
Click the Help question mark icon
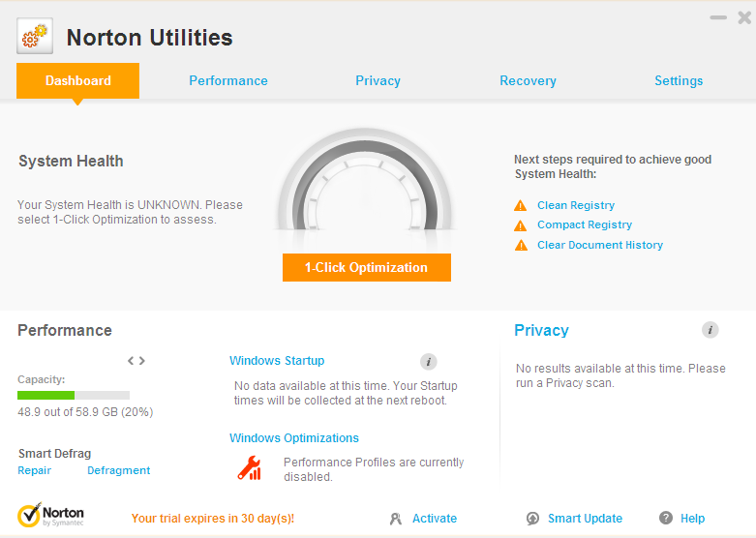click(x=666, y=519)
